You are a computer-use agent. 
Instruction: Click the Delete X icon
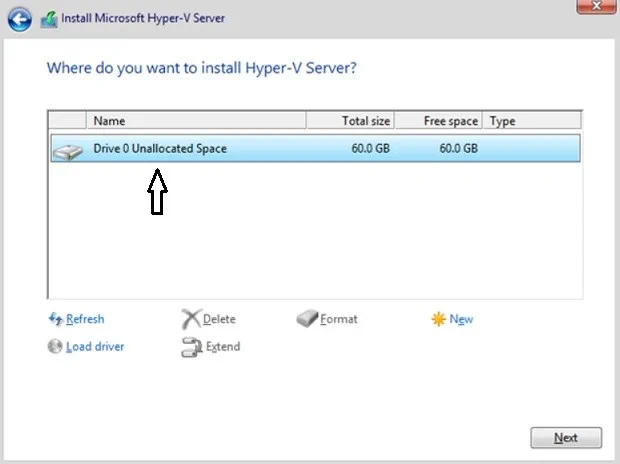[190, 319]
